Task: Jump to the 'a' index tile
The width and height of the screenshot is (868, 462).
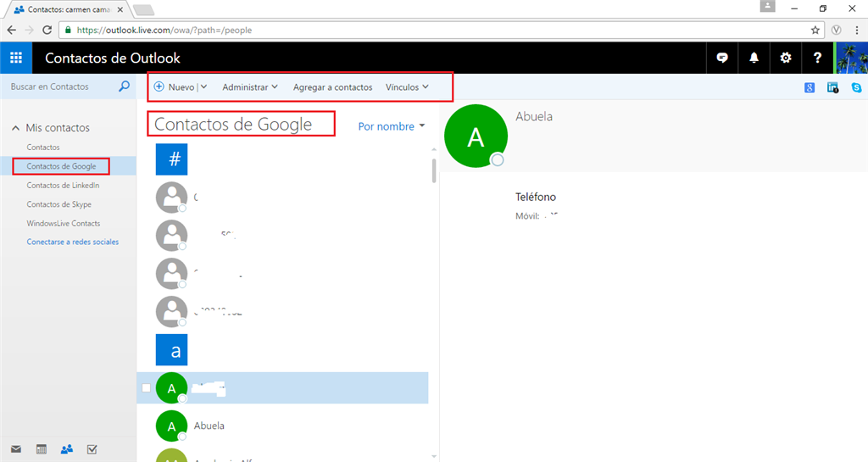Action: (x=171, y=350)
